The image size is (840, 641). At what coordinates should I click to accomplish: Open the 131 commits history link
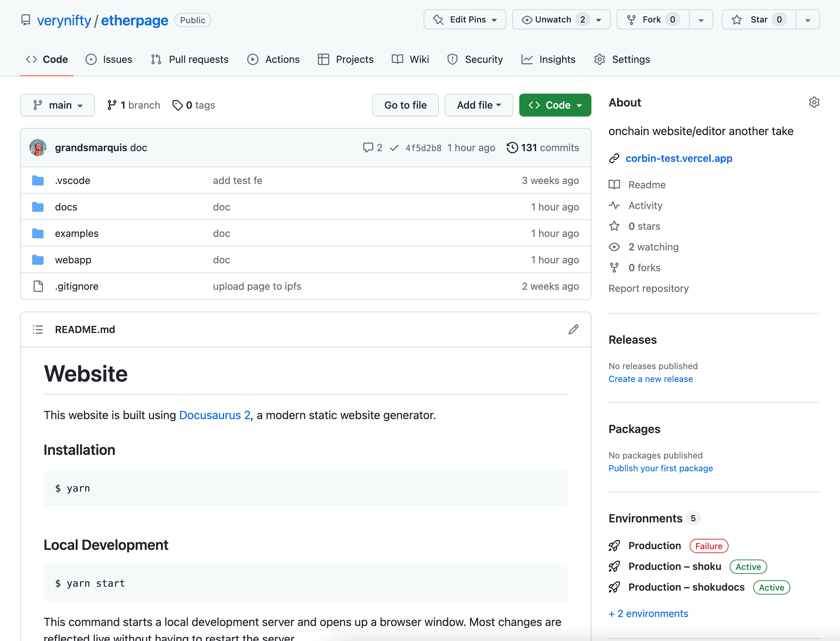click(542, 148)
